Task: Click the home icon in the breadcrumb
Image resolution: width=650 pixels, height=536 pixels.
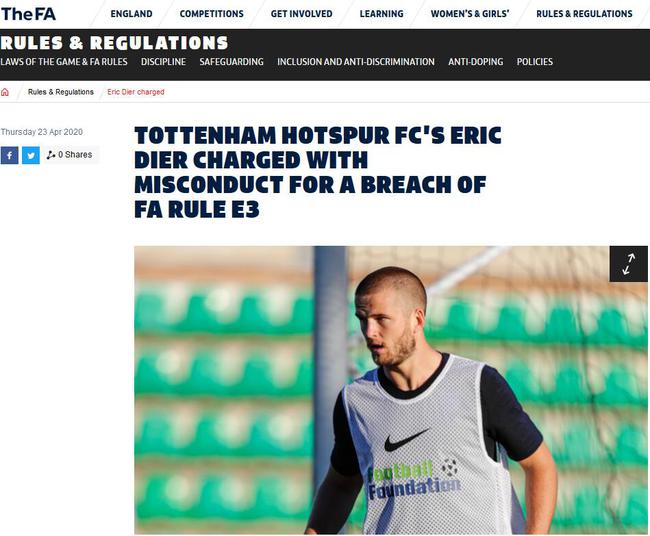Action: (x=5, y=92)
